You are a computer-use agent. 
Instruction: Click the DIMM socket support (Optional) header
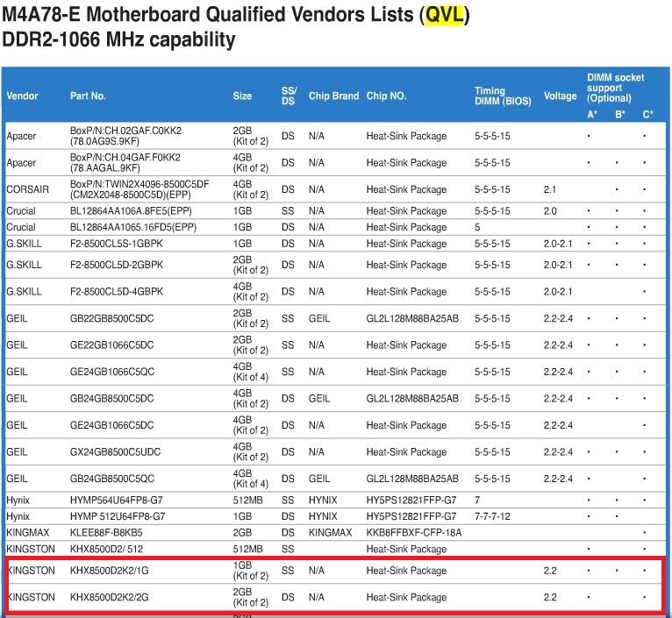616,88
